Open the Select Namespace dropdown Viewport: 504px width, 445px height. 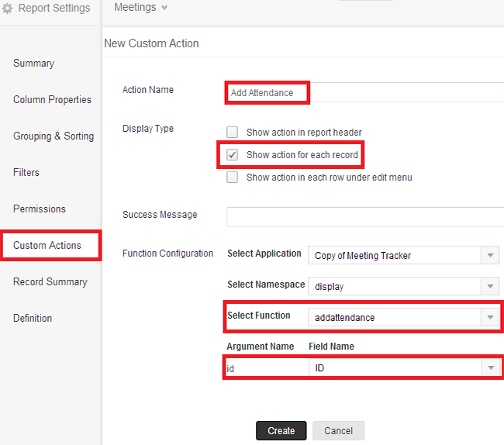point(489,287)
